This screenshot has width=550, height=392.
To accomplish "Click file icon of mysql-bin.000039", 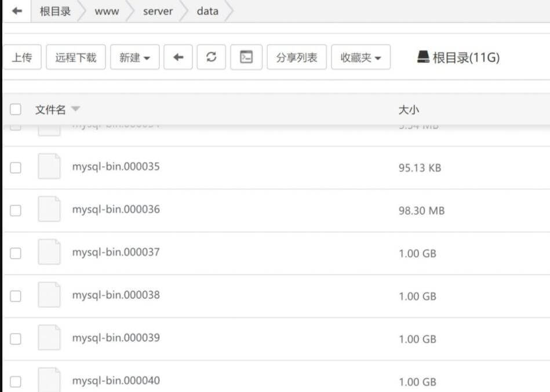I will (49, 338).
